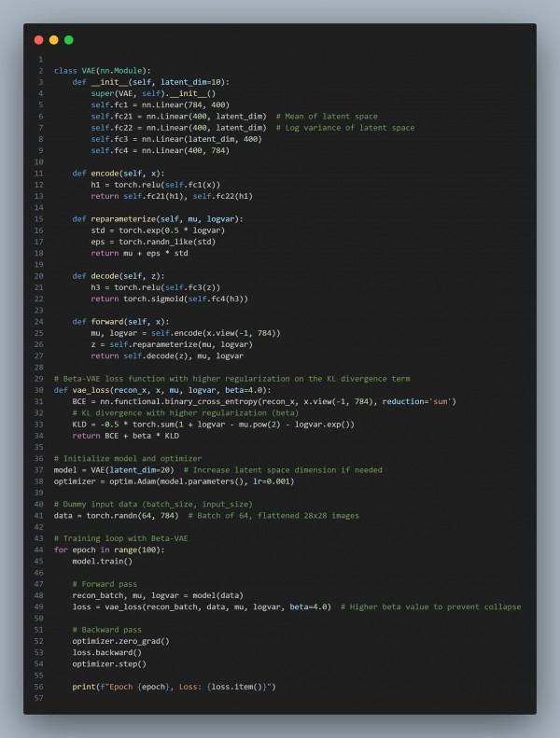Click 'eps = torch.randn_like(std)' line

point(153,242)
